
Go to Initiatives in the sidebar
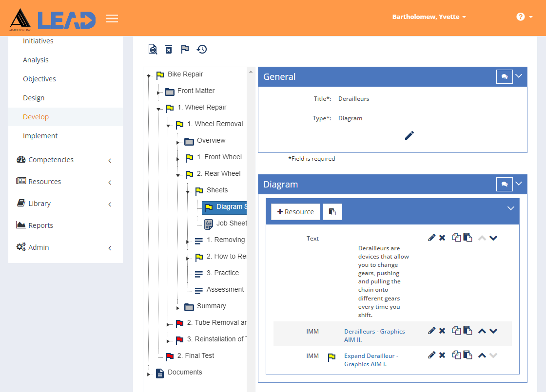[x=38, y=41]
